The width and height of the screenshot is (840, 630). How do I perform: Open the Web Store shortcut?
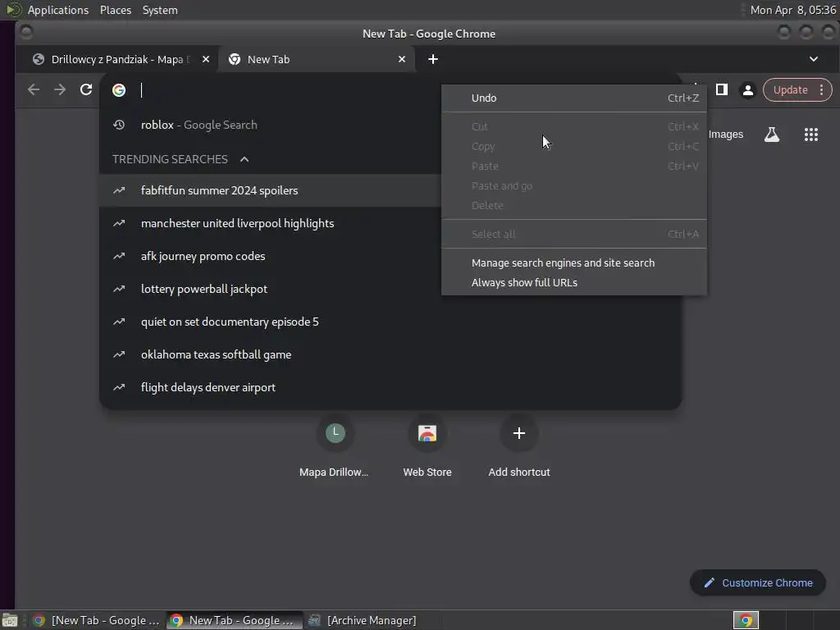[427, 448]
